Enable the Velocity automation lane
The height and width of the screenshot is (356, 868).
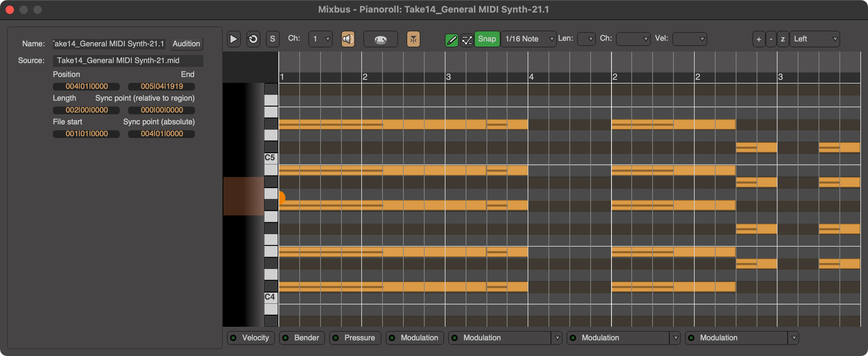[x=251, y=338]
